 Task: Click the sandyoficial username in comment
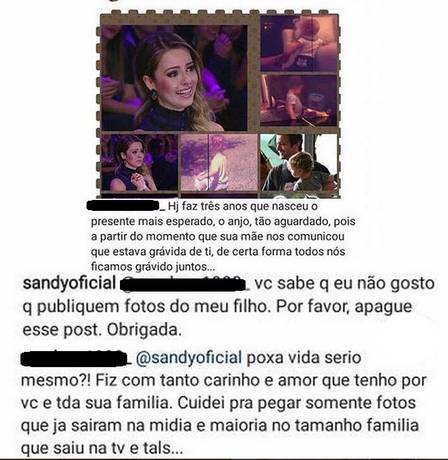[69, 283]
